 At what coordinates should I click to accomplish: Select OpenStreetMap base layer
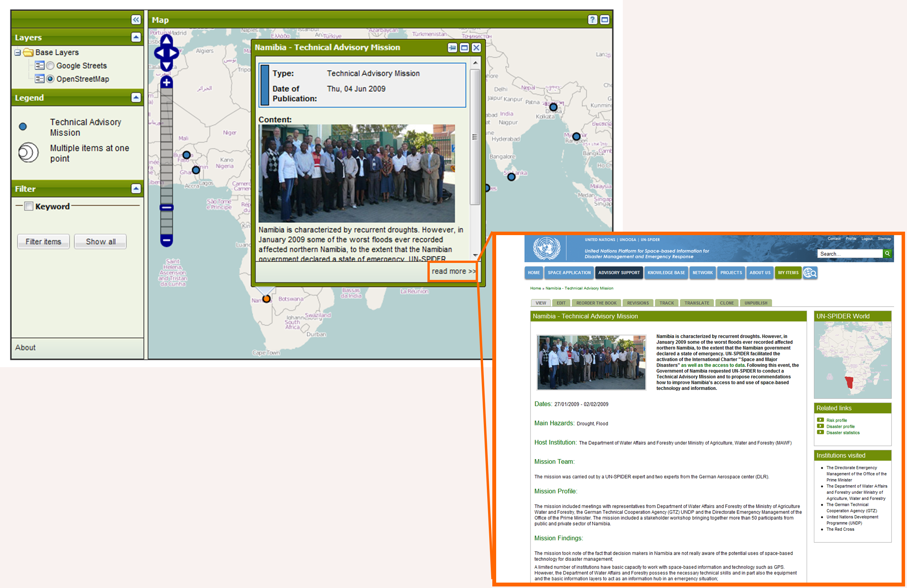click(50, 79)
